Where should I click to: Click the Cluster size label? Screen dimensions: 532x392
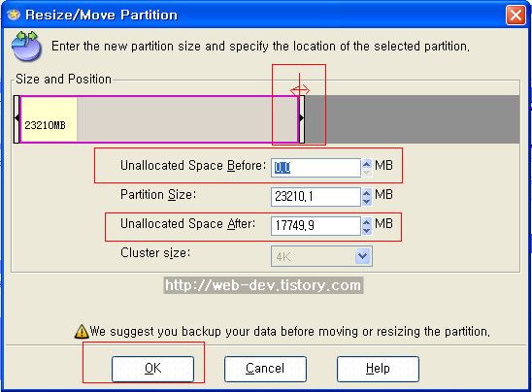(155, 253)
